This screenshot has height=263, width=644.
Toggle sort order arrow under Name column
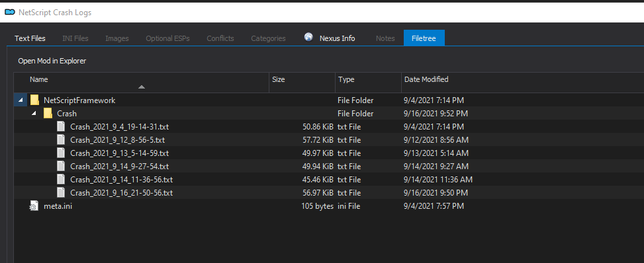tap(142, 87)
